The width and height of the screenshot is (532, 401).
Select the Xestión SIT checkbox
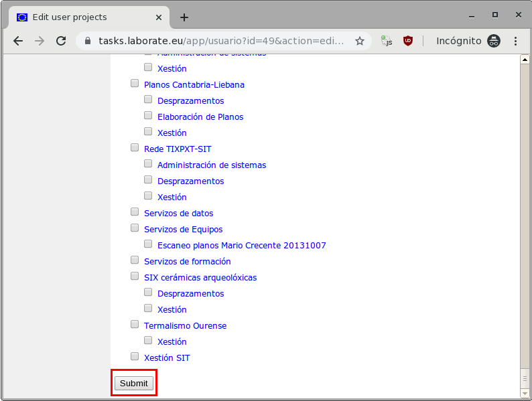point(135,357)
